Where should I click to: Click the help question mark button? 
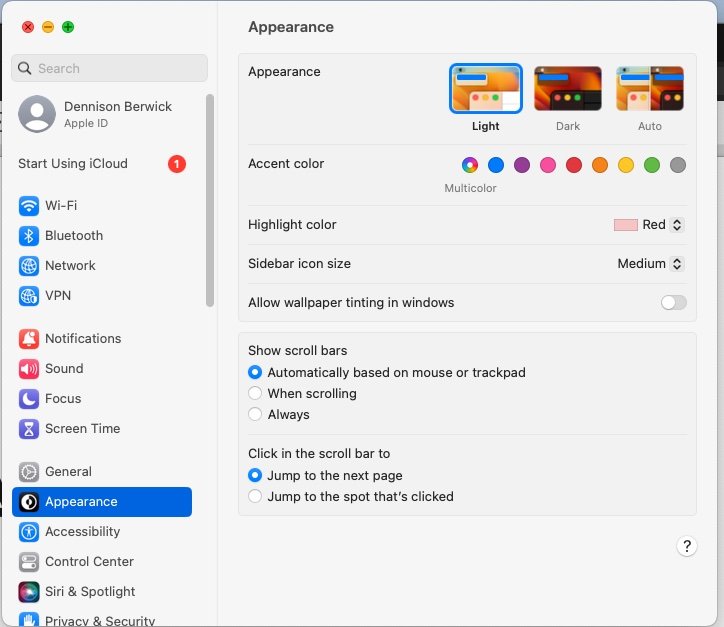coord(687,546)
